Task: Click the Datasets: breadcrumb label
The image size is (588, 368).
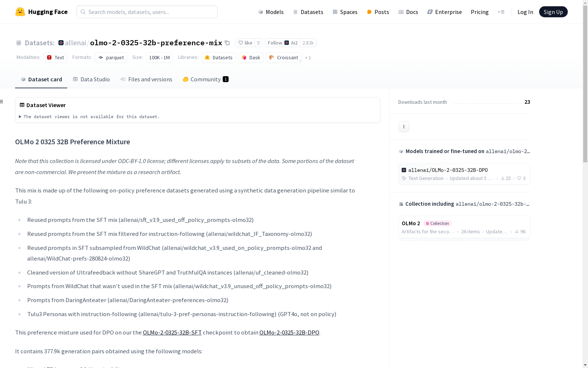Action: pyautogui.click(x=40, y=43)
